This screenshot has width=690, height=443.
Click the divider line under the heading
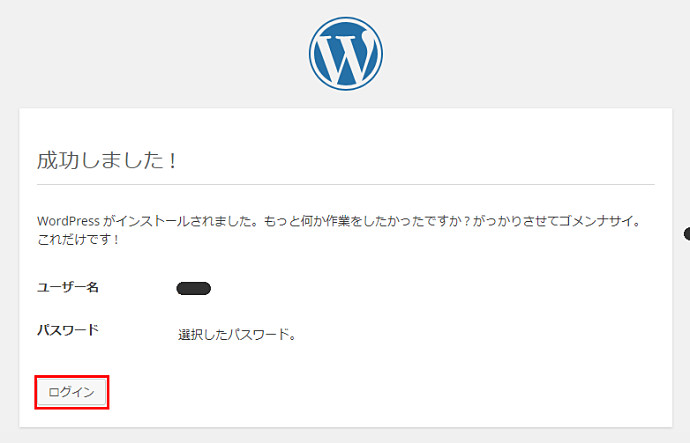[345, 184]
